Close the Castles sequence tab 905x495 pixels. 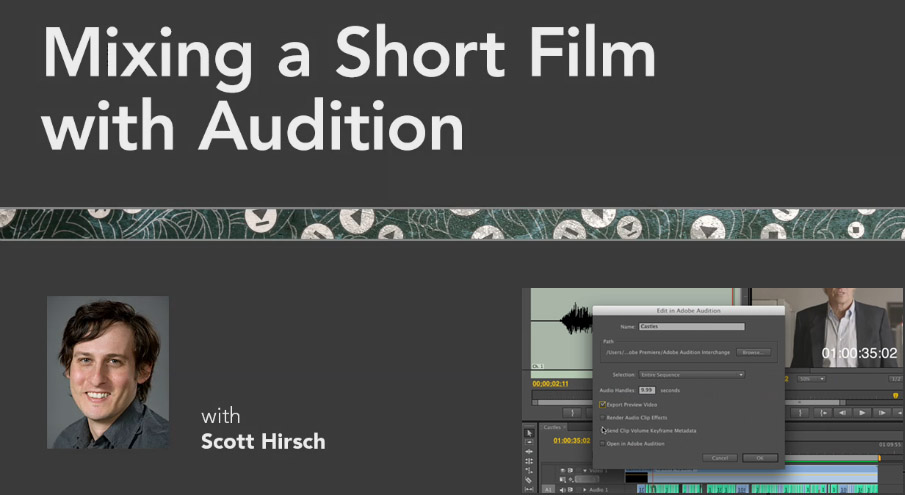click(564, 428)
